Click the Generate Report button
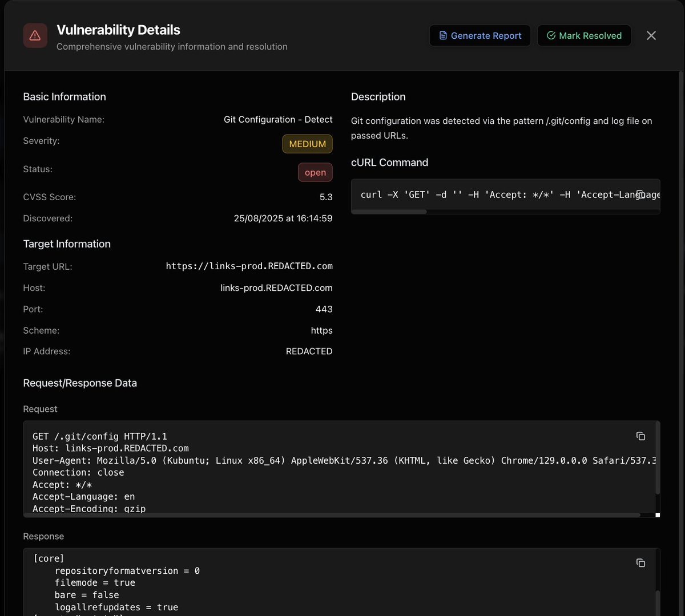The height and width of the screenshot is (616, 685). tap(480, 35)
